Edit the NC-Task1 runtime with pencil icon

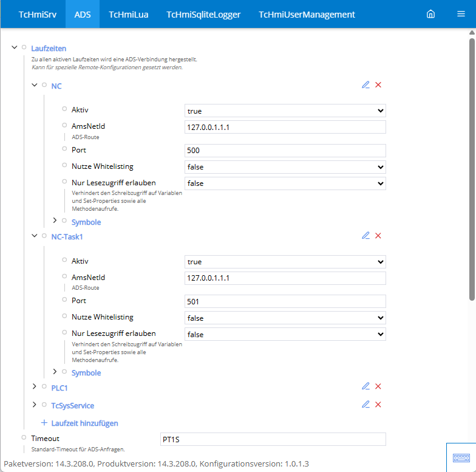pos(365,236)
